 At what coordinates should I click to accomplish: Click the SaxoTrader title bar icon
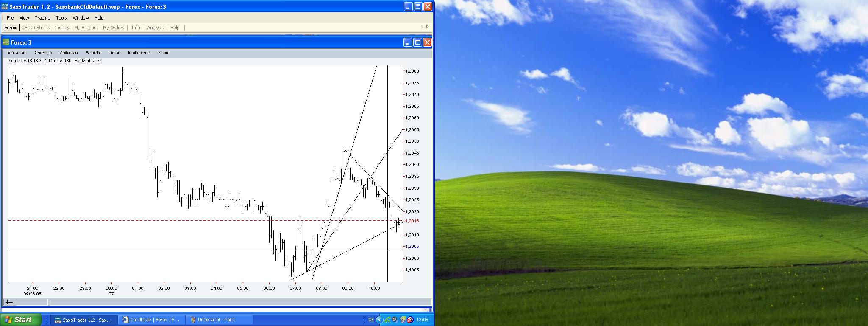pos(5,7)
